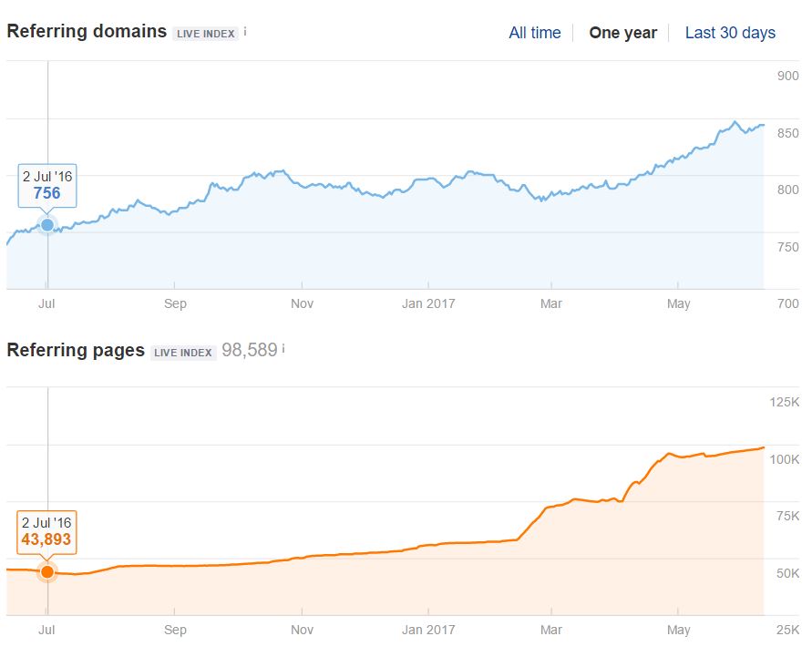The height and width of the screenshot is (657, 812).
Task: Click Nov label on referring pages chart axis
Action: [302, 630]
